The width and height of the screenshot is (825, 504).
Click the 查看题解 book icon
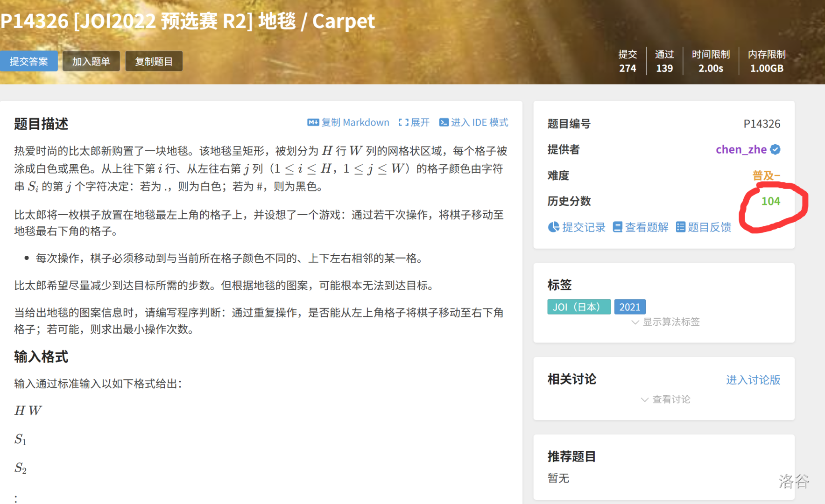pyautogui.click(x=617, y=227)
